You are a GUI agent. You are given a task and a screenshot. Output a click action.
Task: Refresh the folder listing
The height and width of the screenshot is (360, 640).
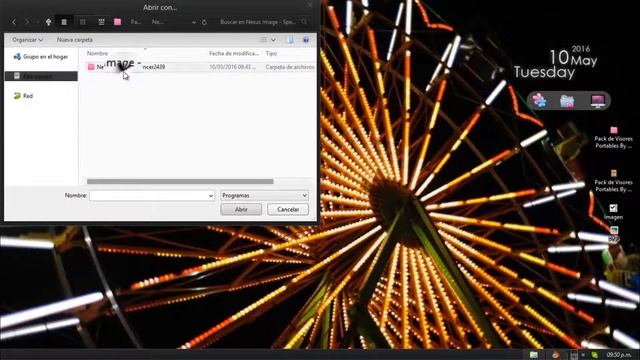(x=204, y=22)
